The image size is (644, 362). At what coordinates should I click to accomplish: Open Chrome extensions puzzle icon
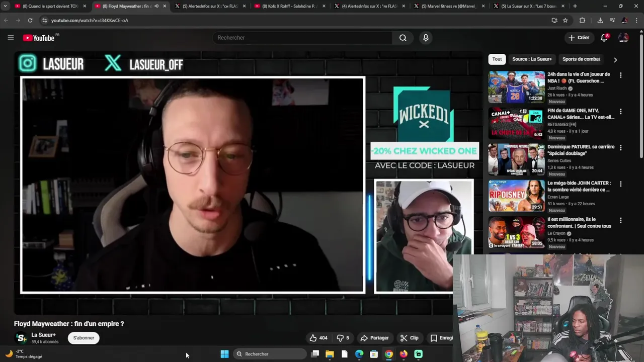tap(582, 20)
